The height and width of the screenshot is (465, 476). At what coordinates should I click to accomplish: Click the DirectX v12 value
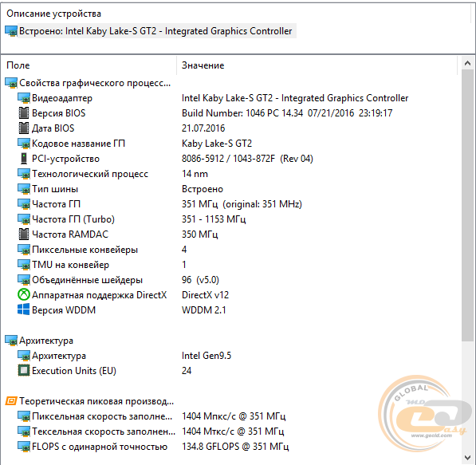tap(205, 295)
